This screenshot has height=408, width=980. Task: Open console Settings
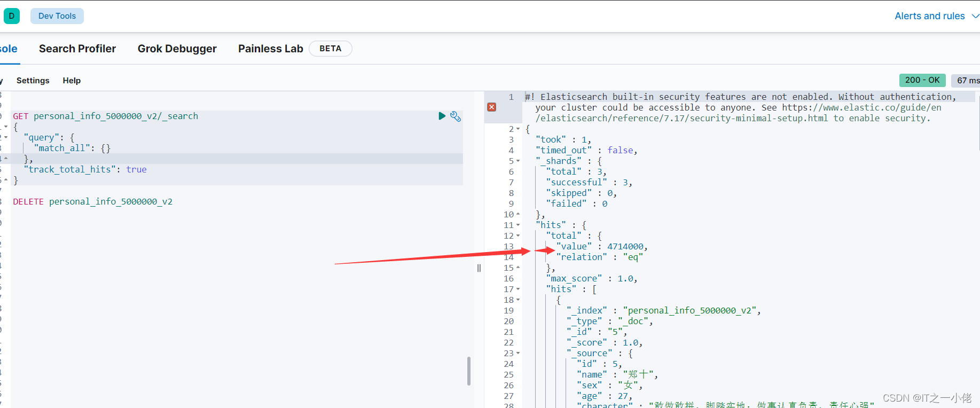pyautogui.click(x=33, y=81)
